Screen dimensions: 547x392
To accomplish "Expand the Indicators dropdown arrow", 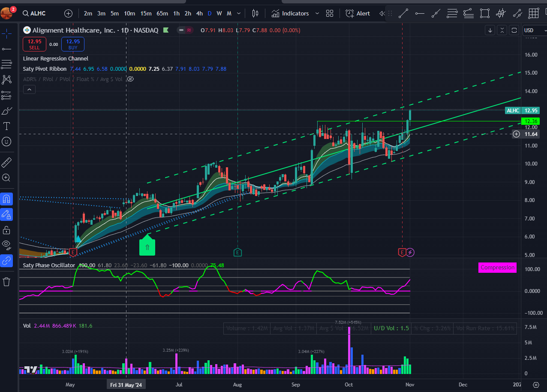I will point(317,13).
